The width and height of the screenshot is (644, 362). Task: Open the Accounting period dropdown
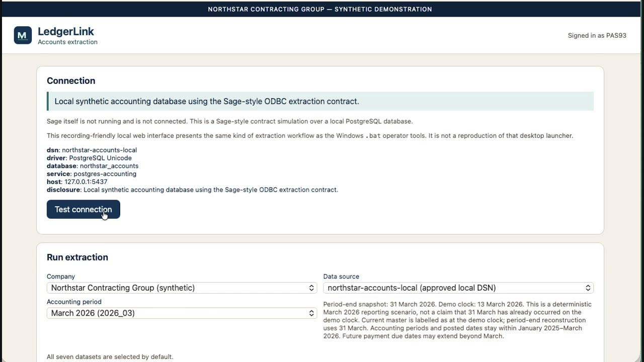click(x=182, y=313)
